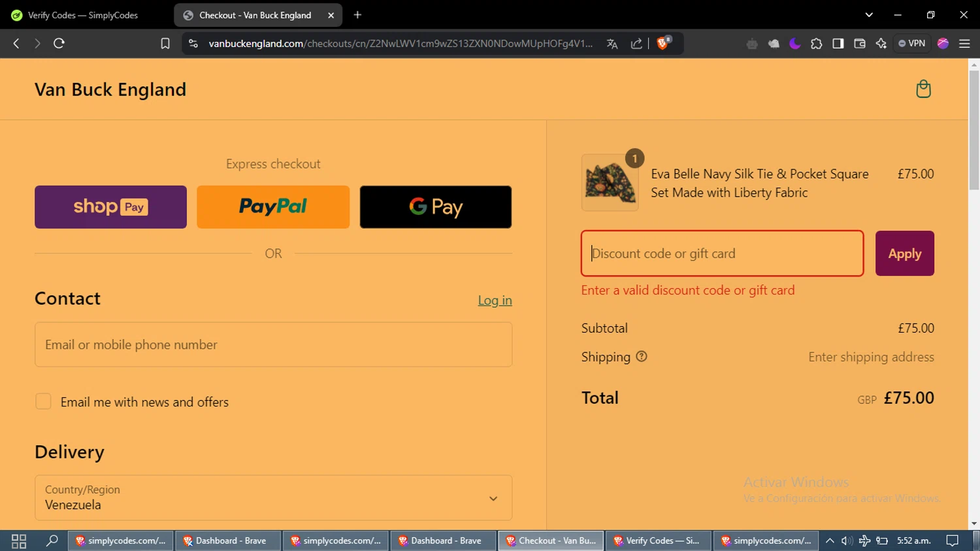Click the Shipping help question icon
This screenshot has height=551, width=980.
[642, 357]
